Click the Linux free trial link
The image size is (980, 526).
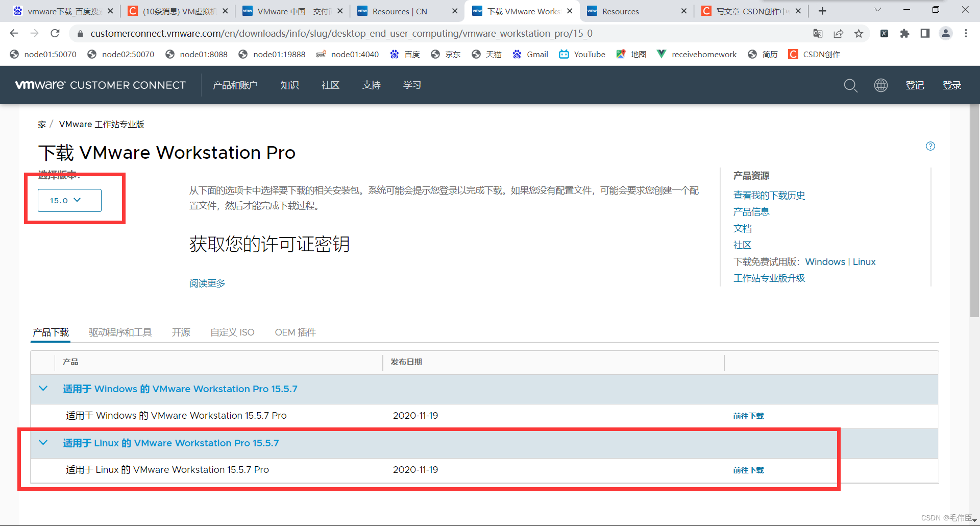pyautogui.click(x=864, y=261)
